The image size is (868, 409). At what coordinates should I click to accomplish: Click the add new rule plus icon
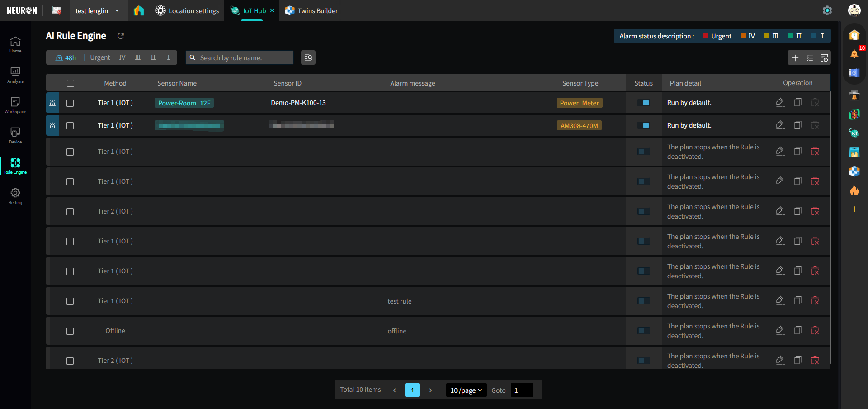point(795,58)
